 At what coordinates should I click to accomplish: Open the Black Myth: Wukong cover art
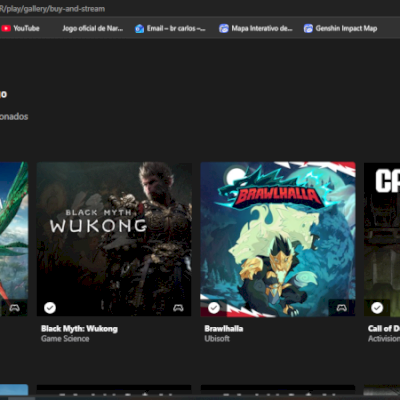pyautogui.click(x=114, y=239)
